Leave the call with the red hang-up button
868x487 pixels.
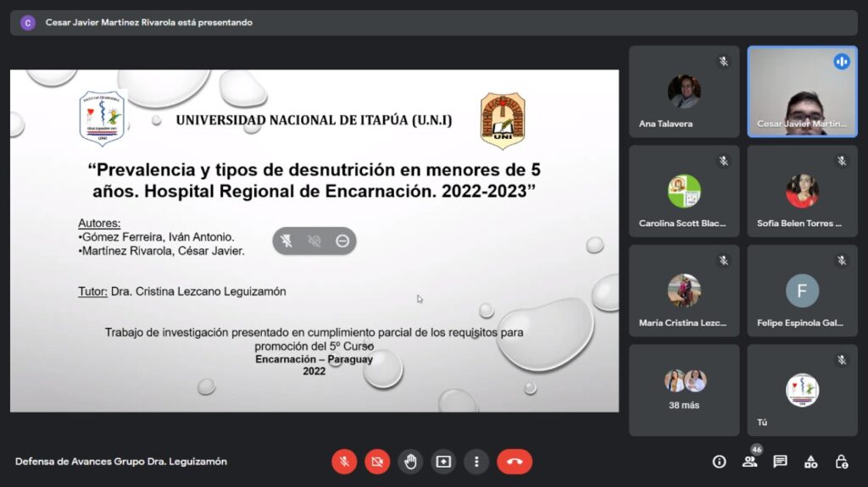(515, 462)
